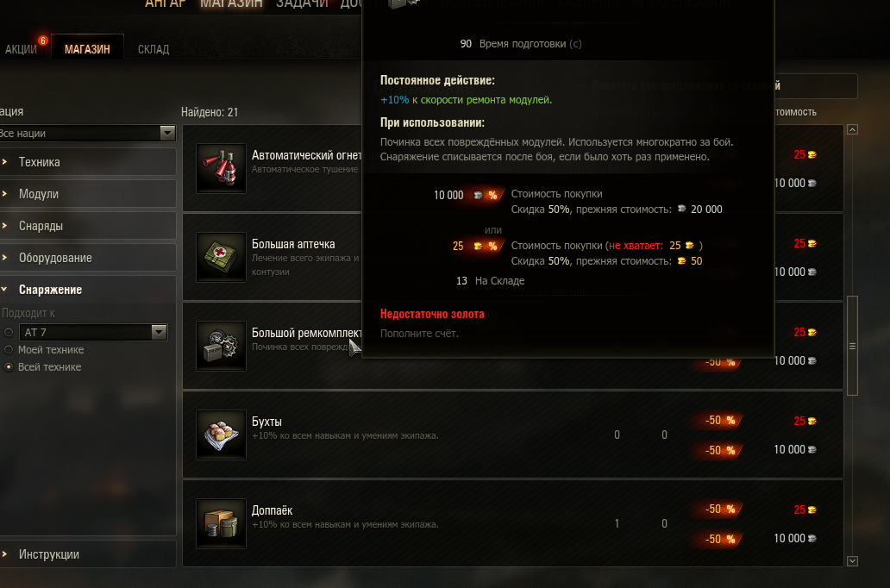This screenshot has width=890, height=588.
Task: Click the Бухты buns item icon
Action: (221, 435)
